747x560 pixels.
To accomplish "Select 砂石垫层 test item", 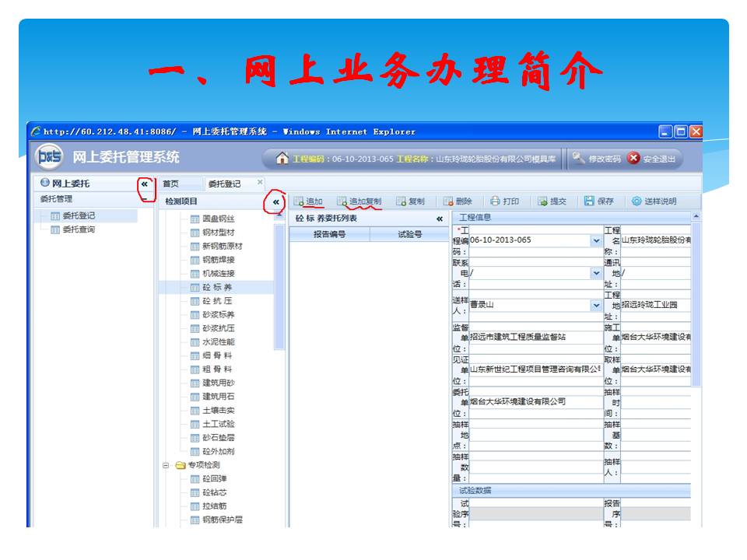I will tap(213, 438).
